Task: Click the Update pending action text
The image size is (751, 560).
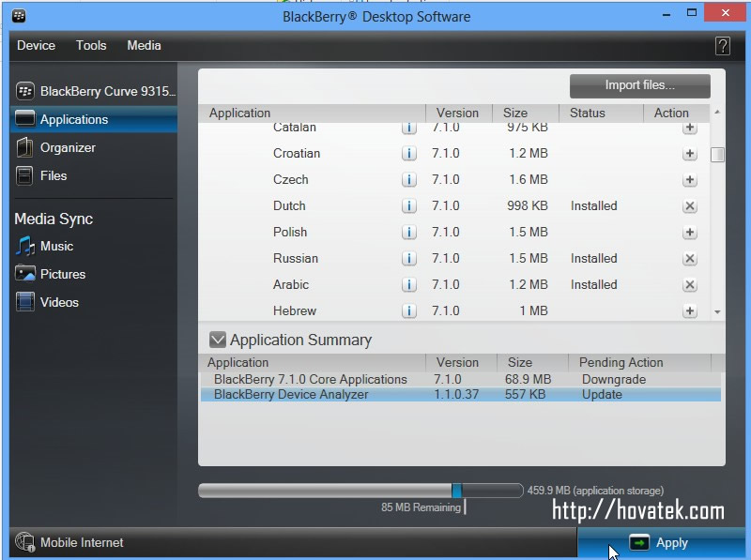Action: click(602, 395)
